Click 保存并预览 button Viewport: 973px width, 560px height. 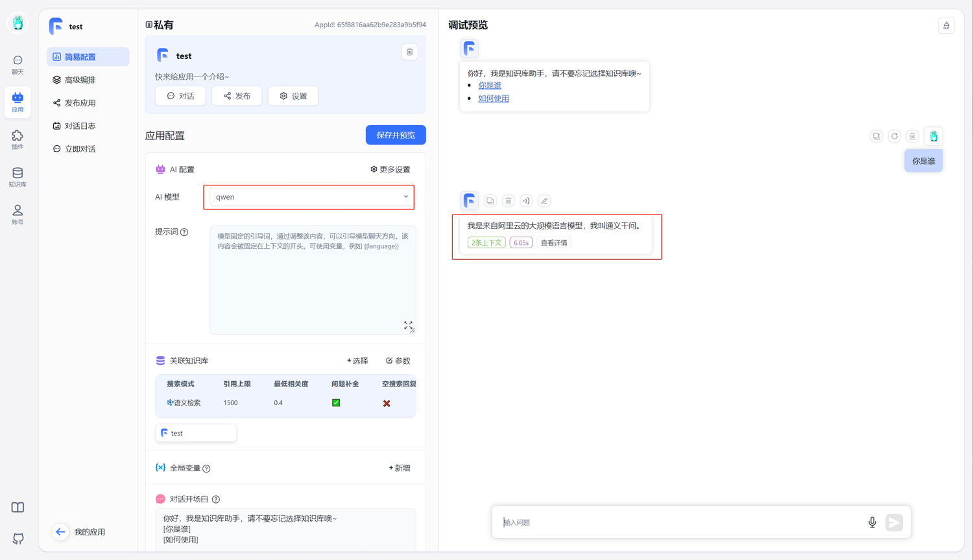pos(396,135)
